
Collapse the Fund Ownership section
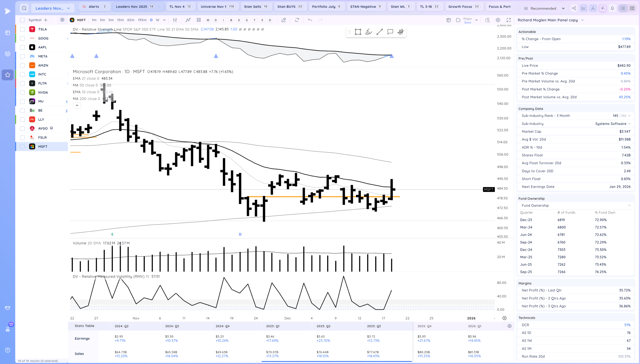[x=629, y=205]
